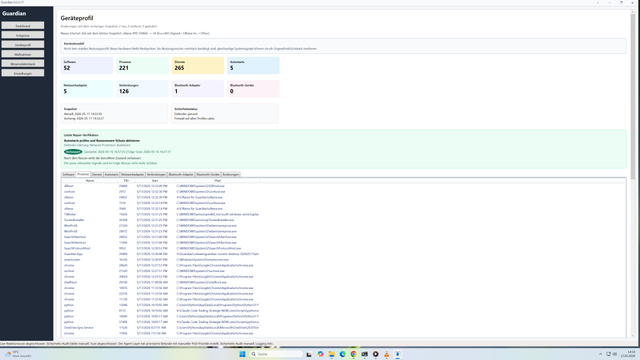This screenshot has width=640, height=360.
Task: Switch to the Autostarts tab
Action: coord(111,174)
